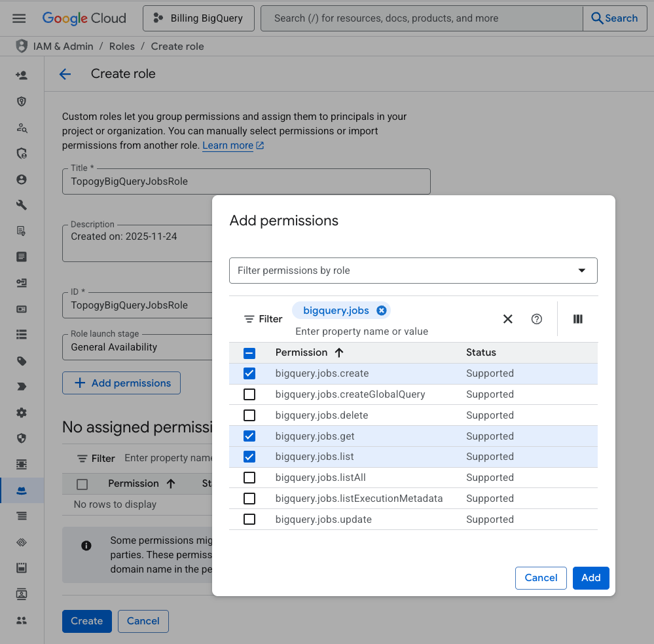
Task: Cancel the Add permissions dialog
Action: [541, 578]
